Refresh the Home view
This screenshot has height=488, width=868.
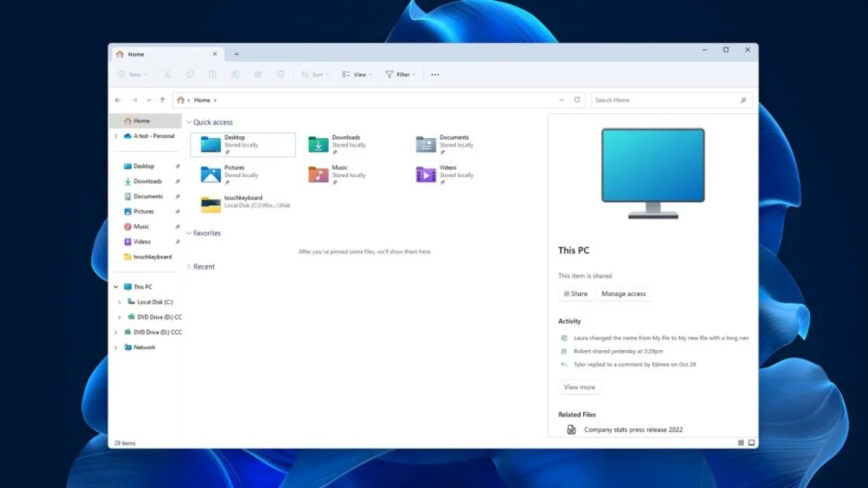point(577,100)
